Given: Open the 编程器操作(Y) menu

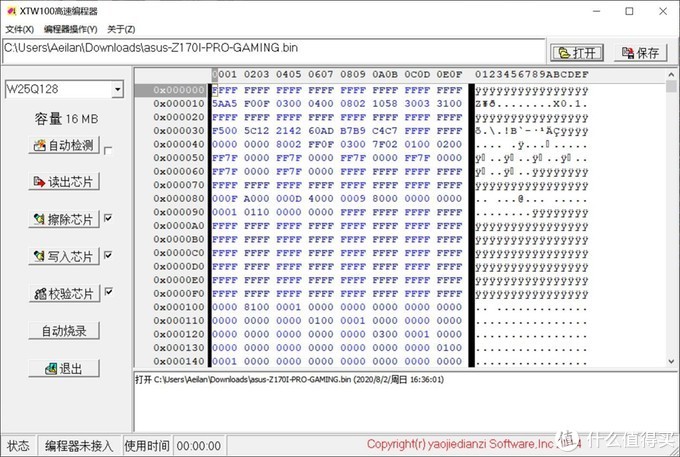Looking at the screenshot, I should coord(70,29).
